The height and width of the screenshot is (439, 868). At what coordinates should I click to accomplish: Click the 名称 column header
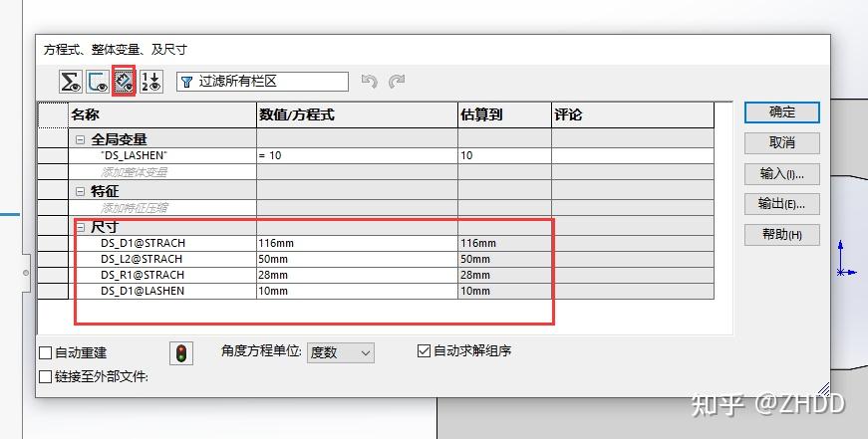coord(162,115)
